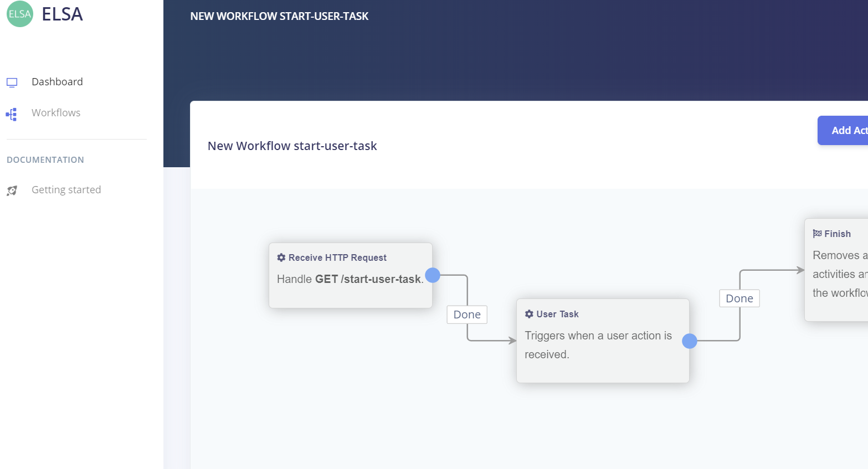Open the Workflows section in the sidebar
868x469 pixels.
(x=55, y=112)
